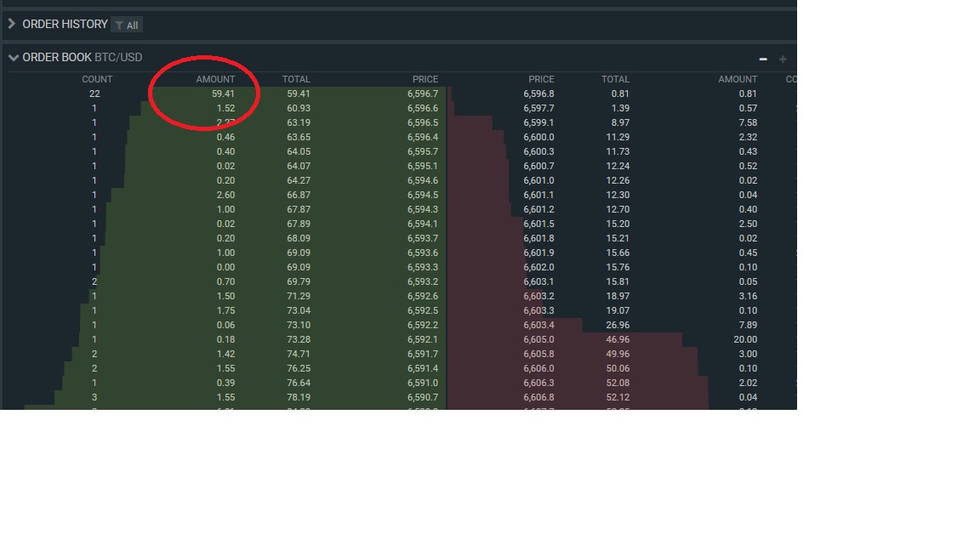
Task: Click bid count value 22
Action: (94, 94)
